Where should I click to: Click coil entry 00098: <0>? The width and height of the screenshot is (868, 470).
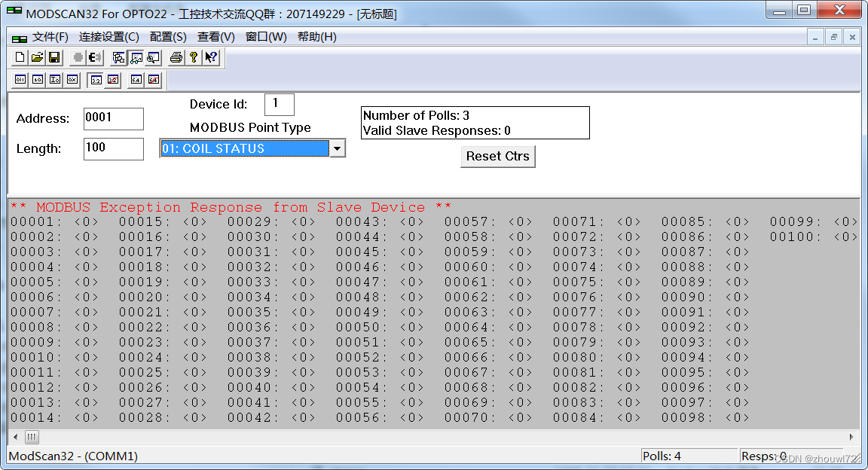[x=705, y=418]
